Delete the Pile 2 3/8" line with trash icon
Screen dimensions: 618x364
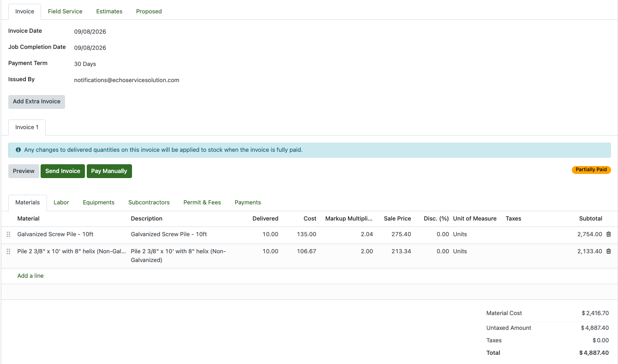click(x=608, y=251)
